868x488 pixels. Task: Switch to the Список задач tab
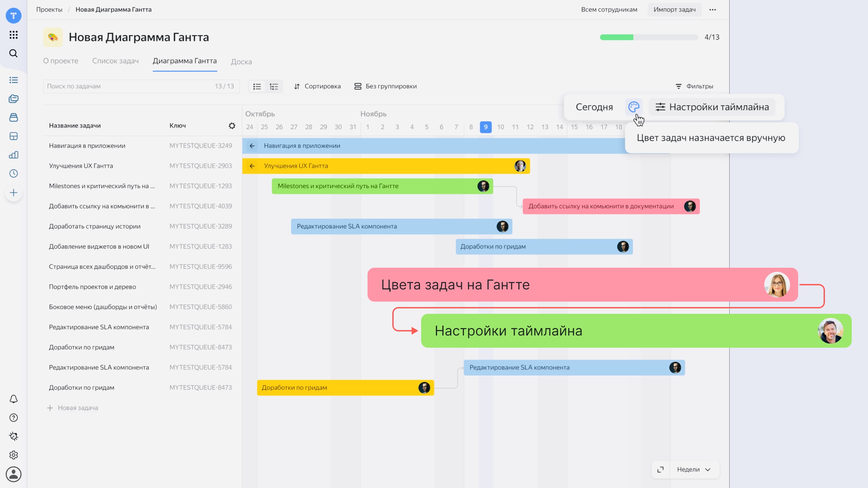tap(115, 61)
